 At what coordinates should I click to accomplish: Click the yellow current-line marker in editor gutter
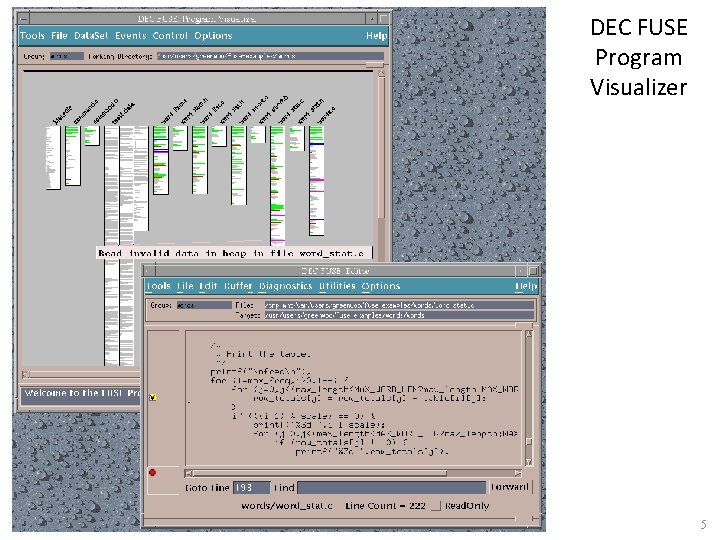coord(153,397)
